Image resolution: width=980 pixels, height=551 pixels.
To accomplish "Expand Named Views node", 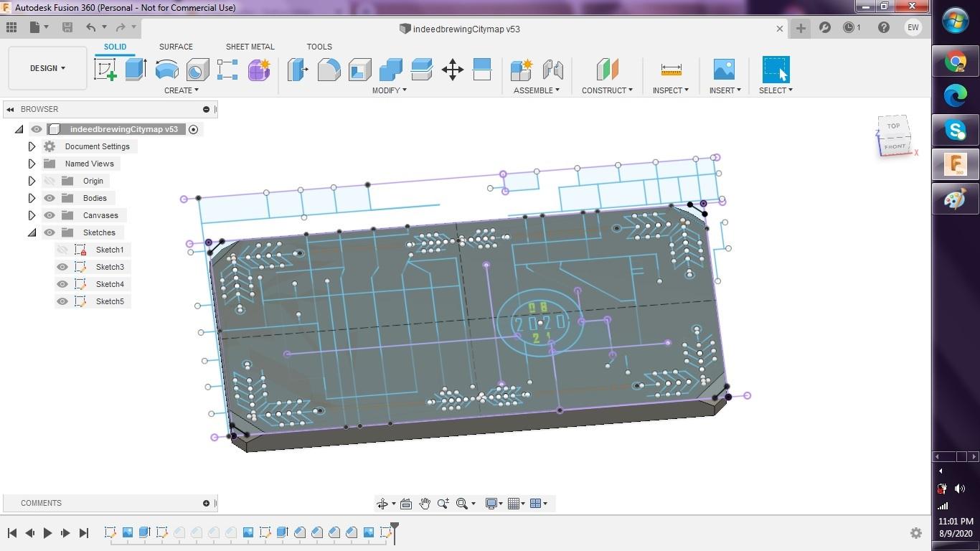I will 32,164.
